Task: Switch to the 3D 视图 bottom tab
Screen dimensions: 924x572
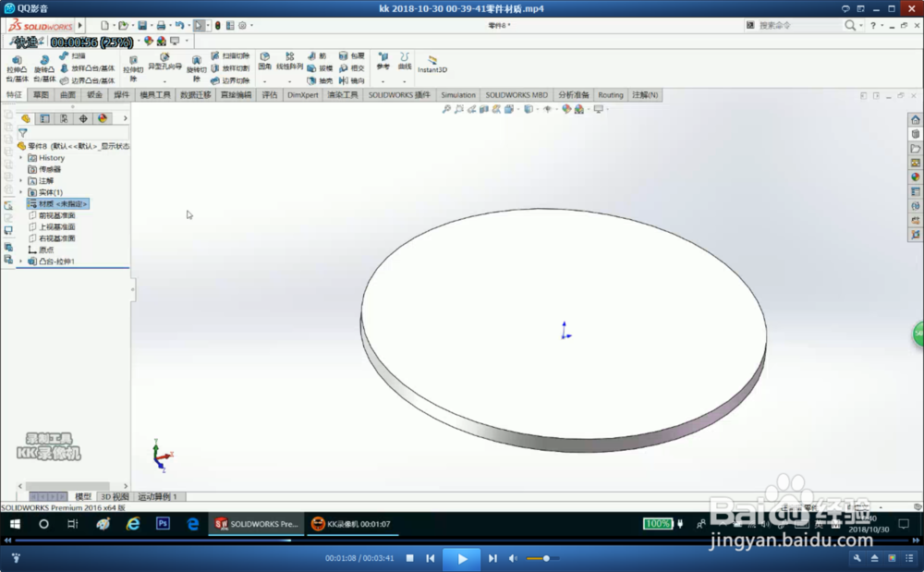Action: point(115,496)
